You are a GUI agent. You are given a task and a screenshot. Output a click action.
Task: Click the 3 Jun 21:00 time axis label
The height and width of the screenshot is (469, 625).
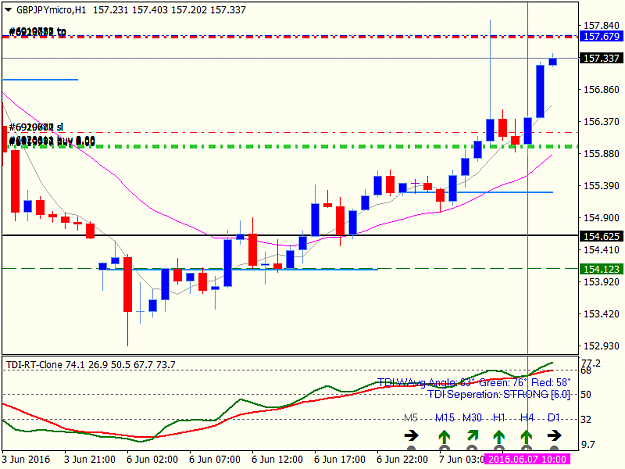90,459
